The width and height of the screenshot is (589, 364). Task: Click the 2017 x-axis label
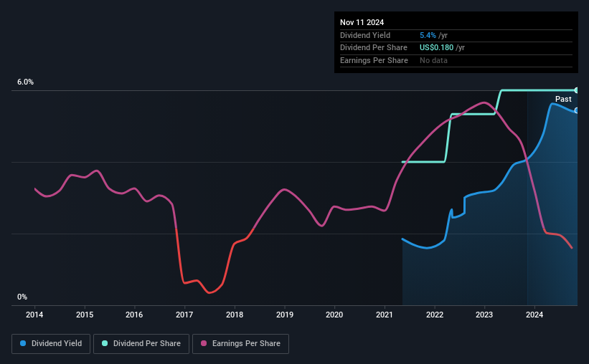184,315
